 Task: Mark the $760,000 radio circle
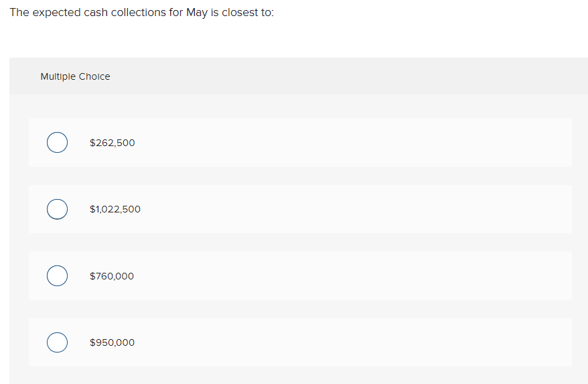(x=57, y=276)
